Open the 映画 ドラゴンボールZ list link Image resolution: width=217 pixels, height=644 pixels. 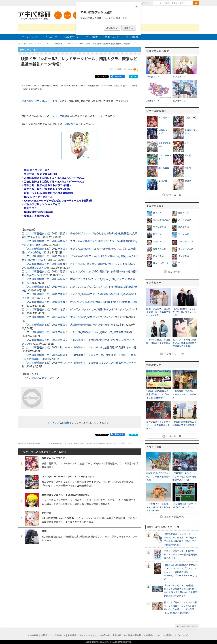click(x=37, y=170)
